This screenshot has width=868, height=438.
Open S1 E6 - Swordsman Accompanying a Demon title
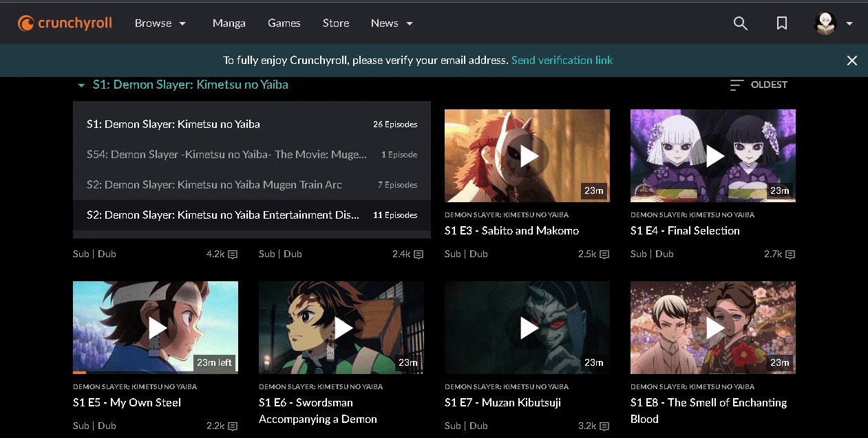click(x=318, y=411)
